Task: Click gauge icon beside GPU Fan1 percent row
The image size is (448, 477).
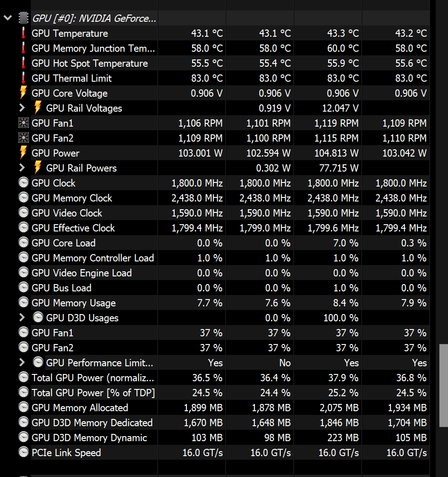Action: pyautogui.click(x=24, y=333)
